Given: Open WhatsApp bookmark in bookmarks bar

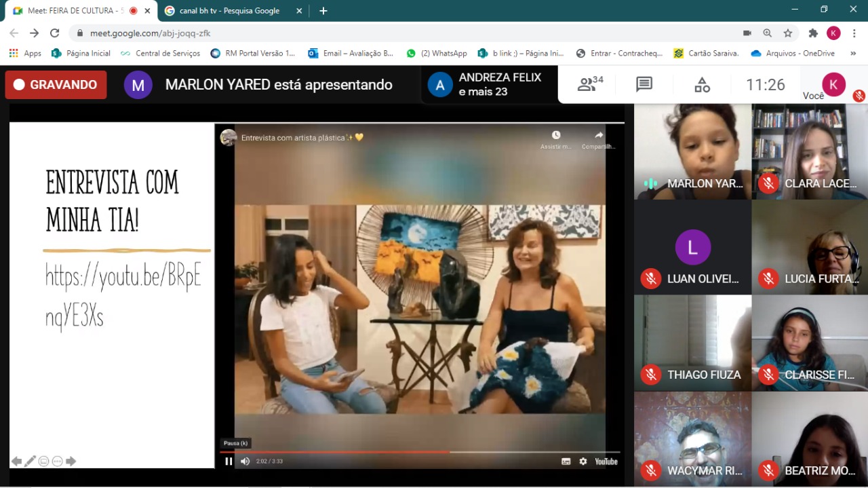Looking at the screenshot, I should click(437, 53).
